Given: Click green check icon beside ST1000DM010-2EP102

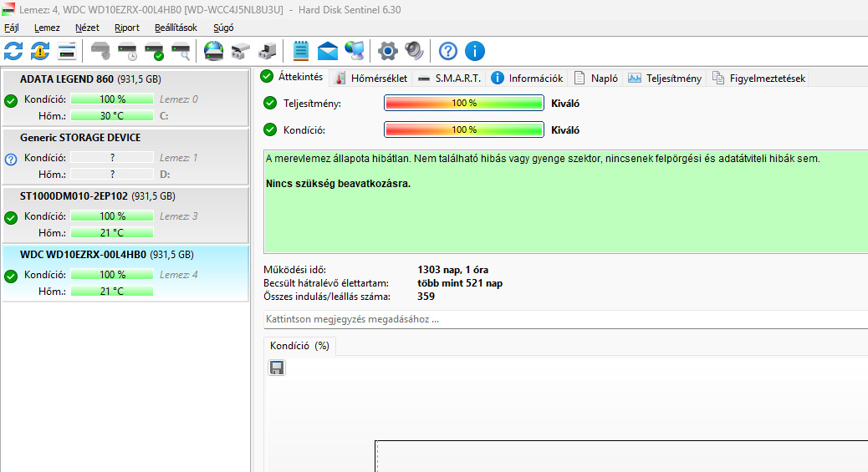Looking at the screenshot, I should click(11, 218).
